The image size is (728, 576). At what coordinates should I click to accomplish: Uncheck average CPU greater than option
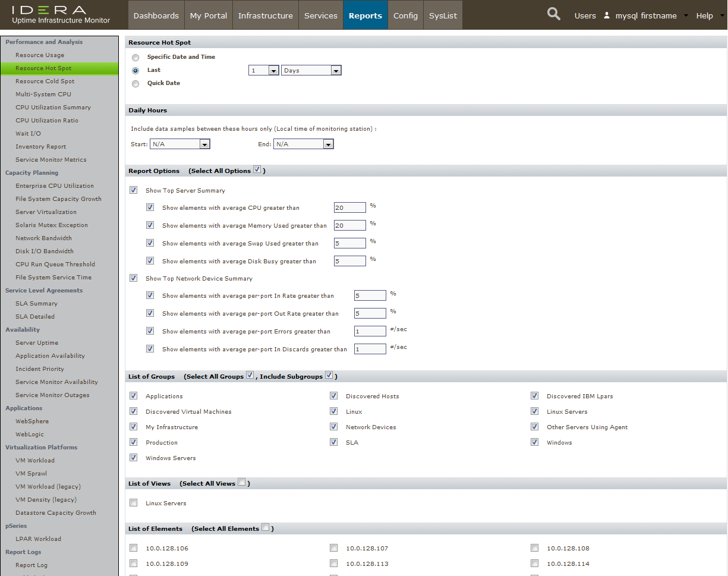click(150, 207)
